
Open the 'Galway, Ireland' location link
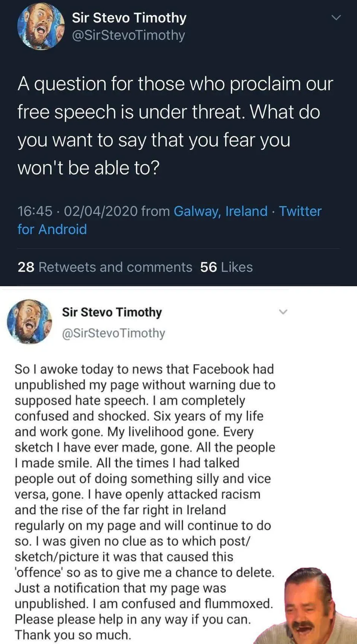[x=220, y=211]
